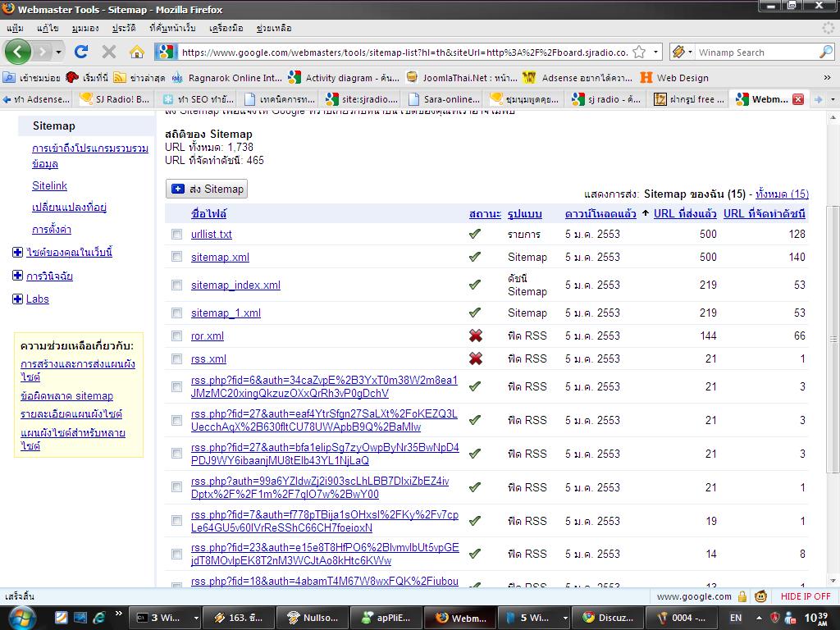Open the URL bar history dropdown arrow

[x=655, y=52]
